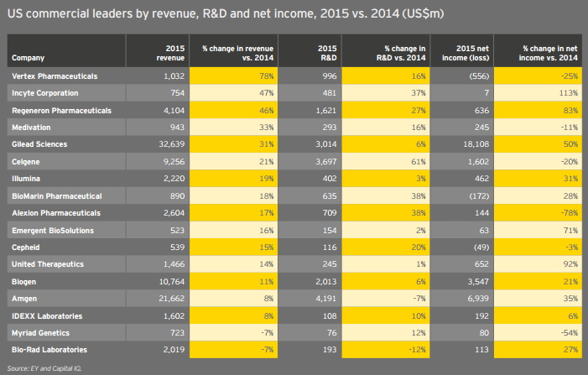
Task: Select Myriad Genetics income change -54%
Action: 570,333
